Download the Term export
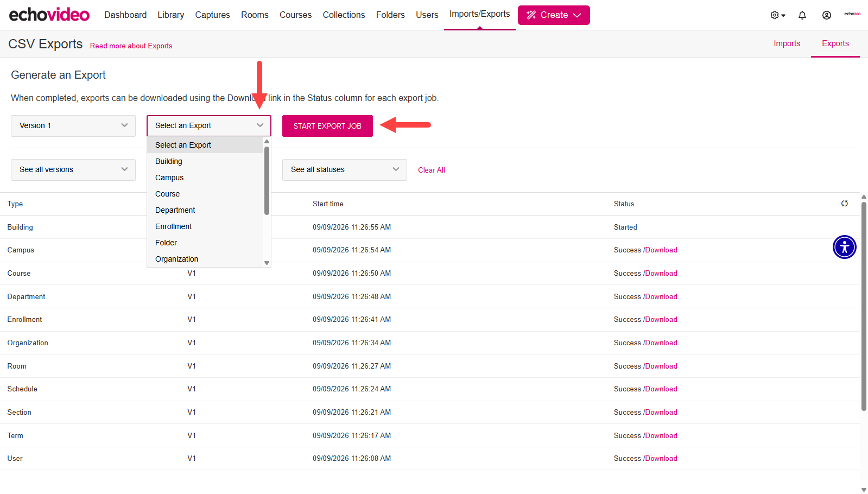The height and width of the screenshot is (494, 868). point(661,436)
